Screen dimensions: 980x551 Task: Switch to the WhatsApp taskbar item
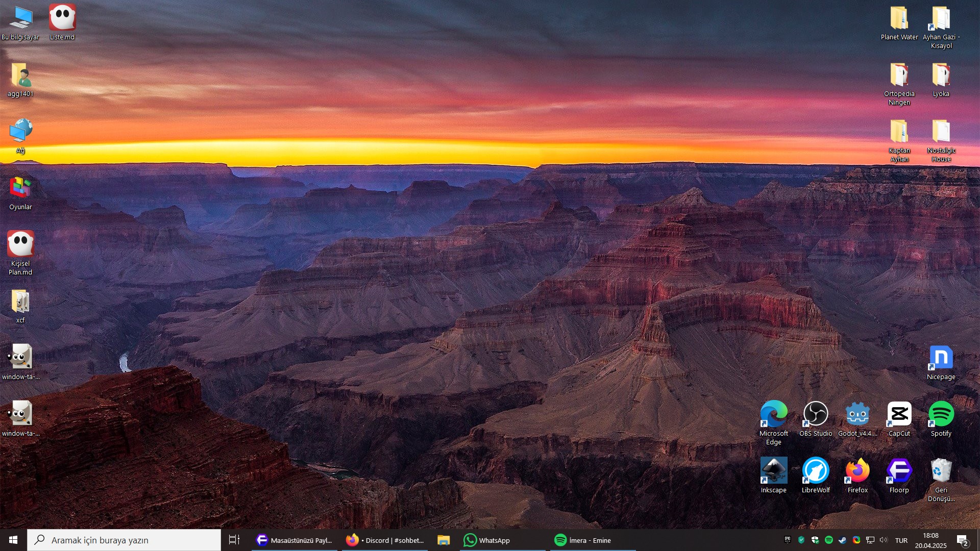click(487, 540)
